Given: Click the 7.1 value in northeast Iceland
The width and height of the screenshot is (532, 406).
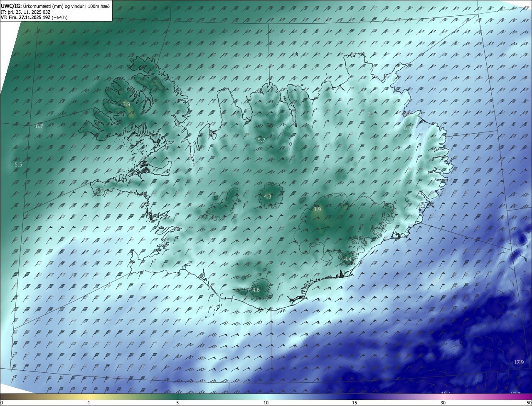Looking at the screenshot, I should [371, 114].
